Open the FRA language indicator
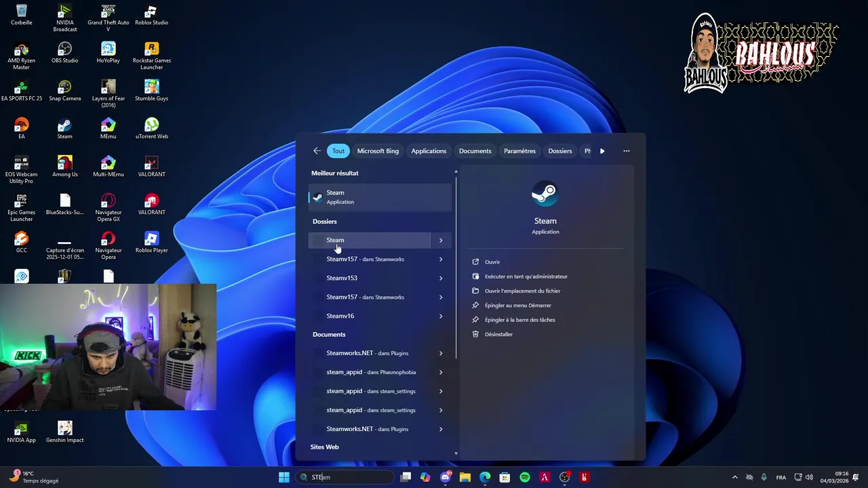This screenshot has width=868, height=488. (781, 477)
